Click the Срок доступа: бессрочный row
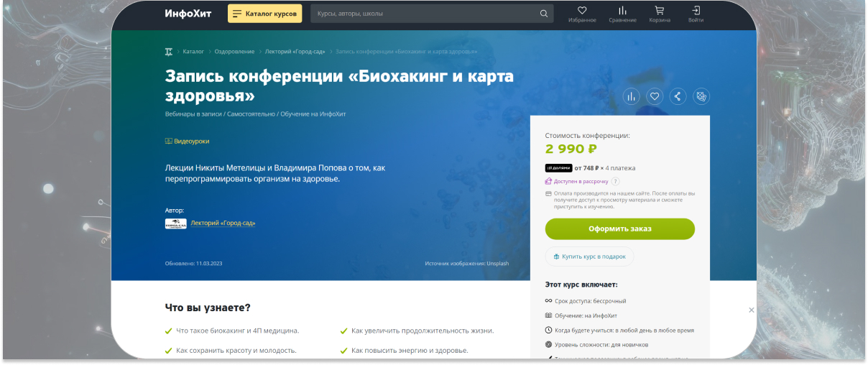The width and height of the screenshot is (868, 365). click(586, 301)
